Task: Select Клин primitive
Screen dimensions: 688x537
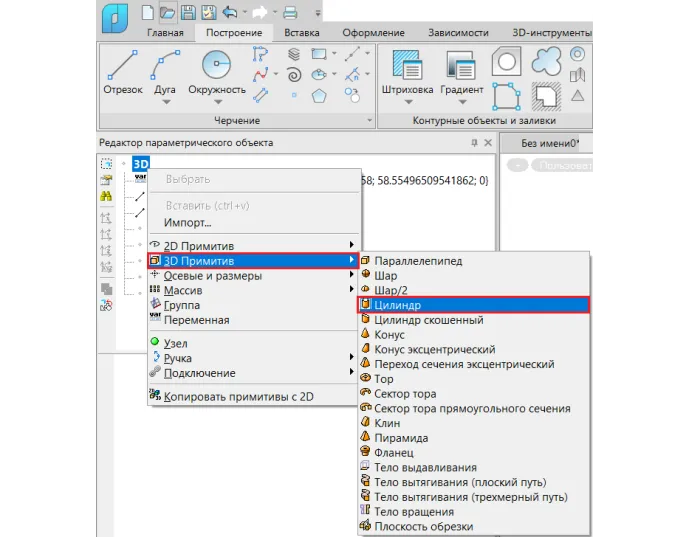Action: point(474,423)
